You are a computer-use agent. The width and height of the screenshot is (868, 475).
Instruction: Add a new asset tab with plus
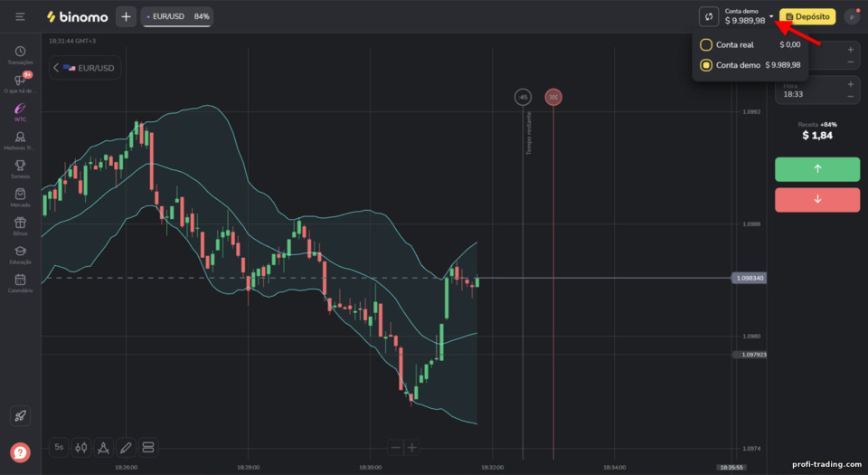point(126,16)
